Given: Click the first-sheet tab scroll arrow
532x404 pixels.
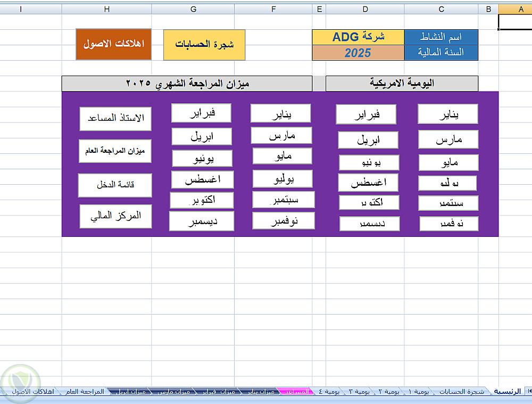Looking at the screenshot, I should 529,391.
